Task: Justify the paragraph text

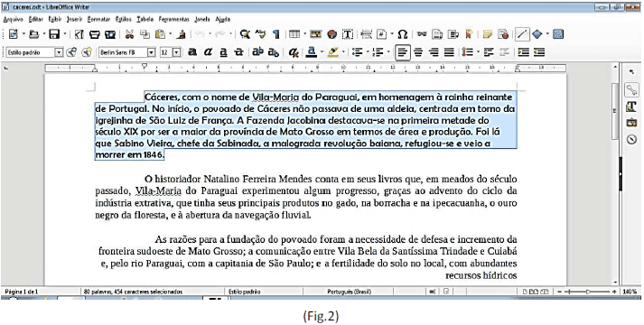Action: click(449, 52)
